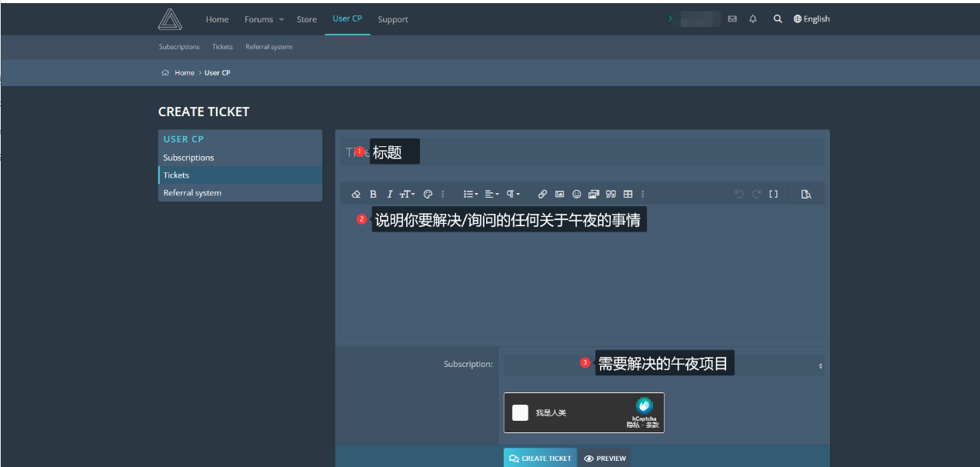Insert a table in the editor
Viewport: 980px width, 467px height.
(628, 195)
